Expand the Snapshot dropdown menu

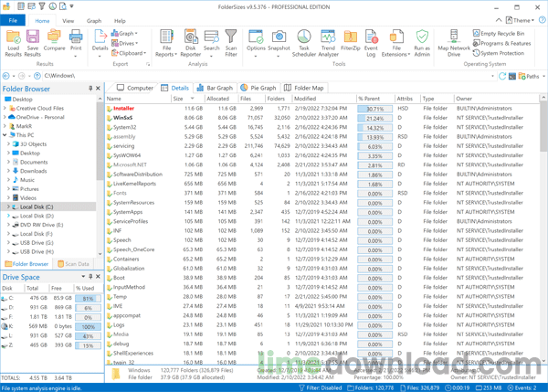[279, 54]
